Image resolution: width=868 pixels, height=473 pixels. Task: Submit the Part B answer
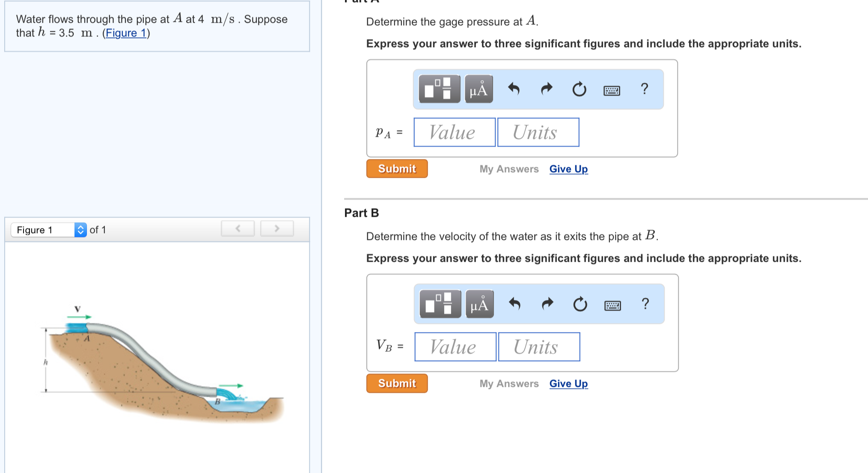[x=397, y=383]
